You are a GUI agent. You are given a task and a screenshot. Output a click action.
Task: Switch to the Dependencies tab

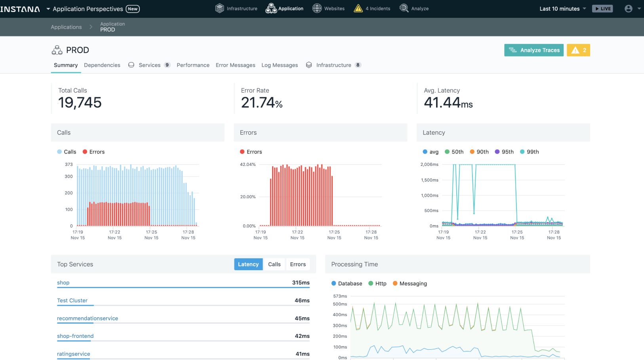[x=102, y=65]
